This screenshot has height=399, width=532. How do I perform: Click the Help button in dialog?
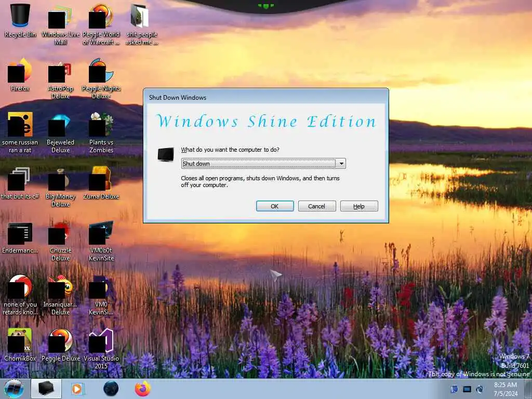[359, 206]
